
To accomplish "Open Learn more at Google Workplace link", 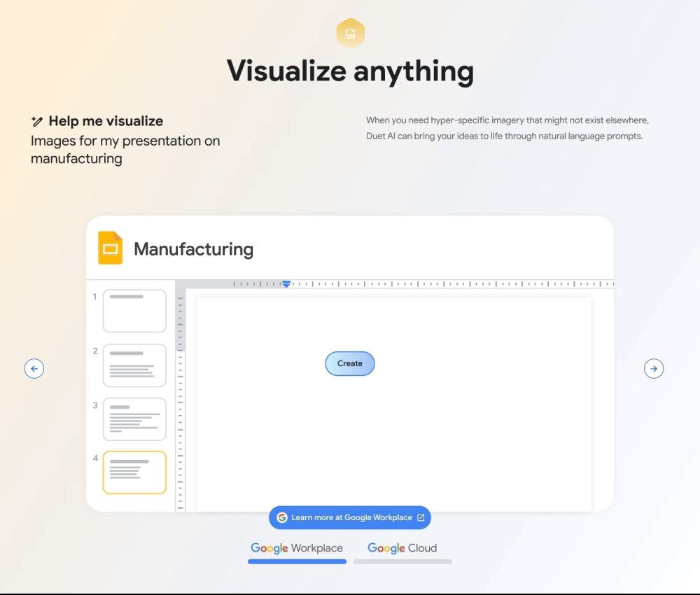I will 349,517.
